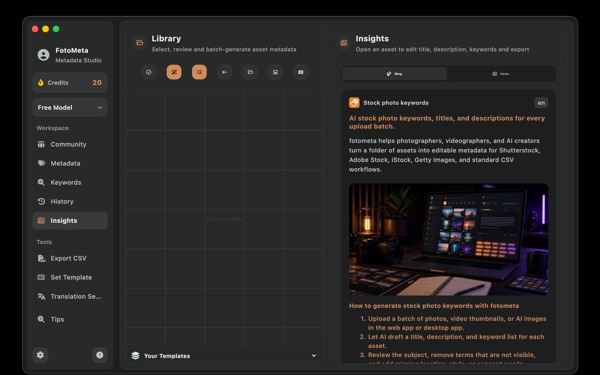Screen dimensions: 600x375
Task: Click the back arrow in Library toolbar
Action: [x=225, y=72]
